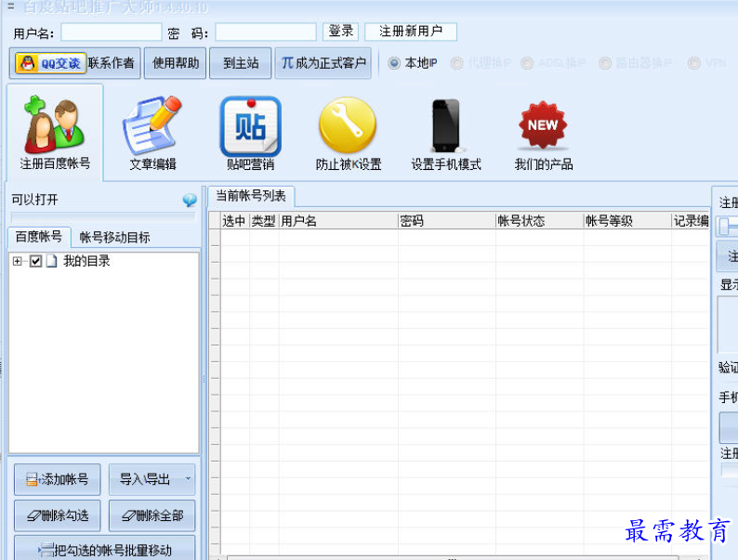This screenshot has width=738, height=560.
Task: Click 删除勾选 delete checked button
Action: [58, 515]
